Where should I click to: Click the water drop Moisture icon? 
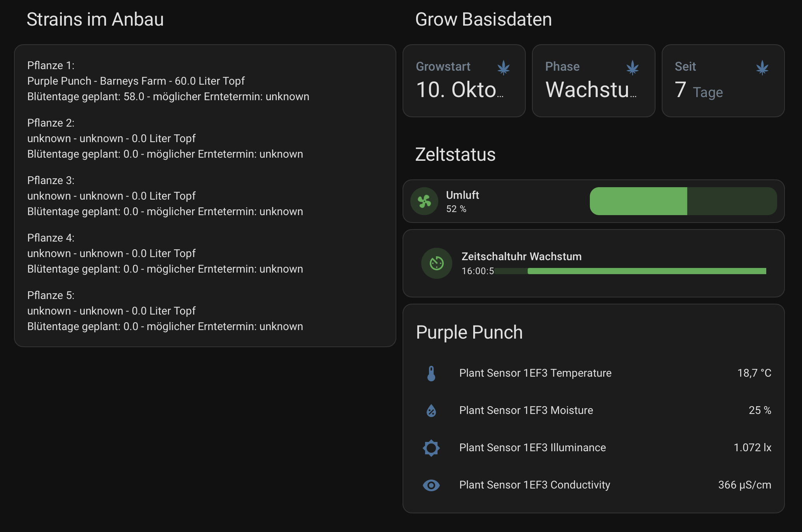[431, 410]
